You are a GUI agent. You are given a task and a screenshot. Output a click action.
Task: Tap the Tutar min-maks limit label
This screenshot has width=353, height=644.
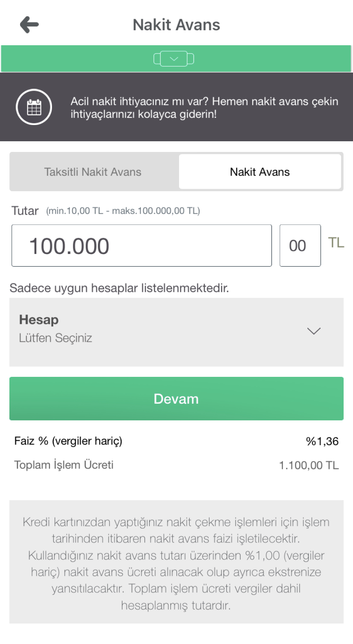[123, 211]
